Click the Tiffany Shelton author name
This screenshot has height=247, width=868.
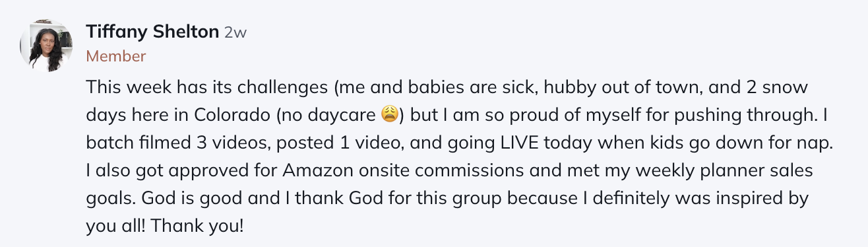[153, 31]
